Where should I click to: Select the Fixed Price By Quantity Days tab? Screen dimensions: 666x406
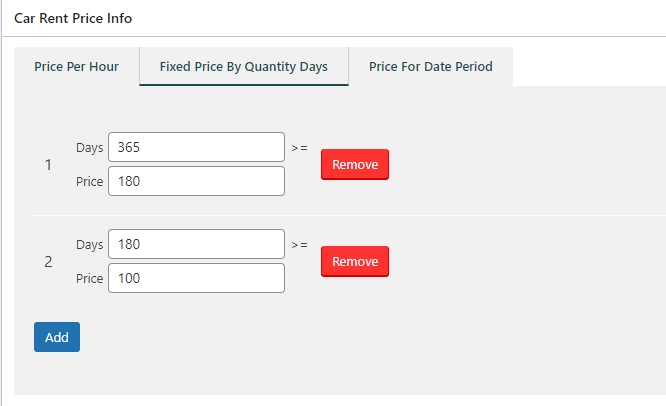pos(243,67)
